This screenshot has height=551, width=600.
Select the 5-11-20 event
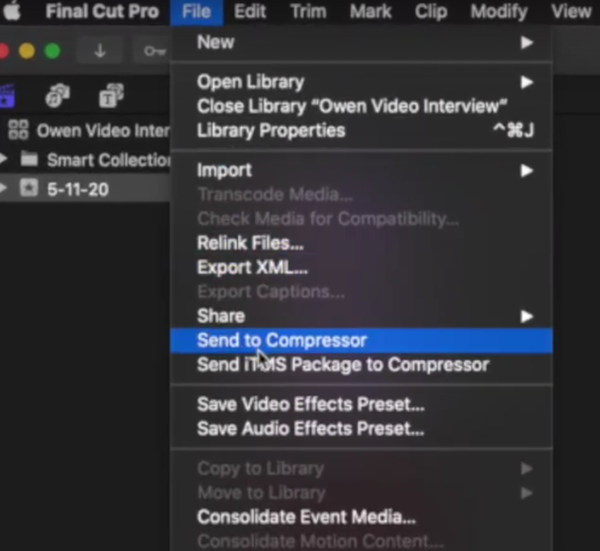tap(85, 189)
